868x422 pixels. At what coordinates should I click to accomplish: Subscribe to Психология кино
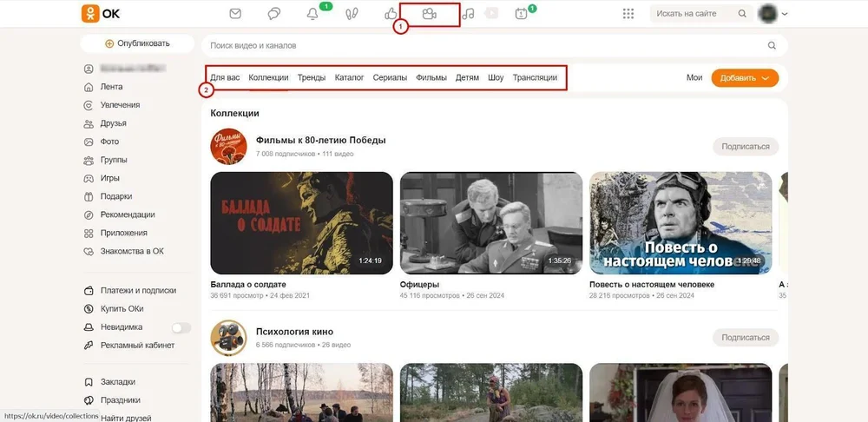tap(746, 337)
